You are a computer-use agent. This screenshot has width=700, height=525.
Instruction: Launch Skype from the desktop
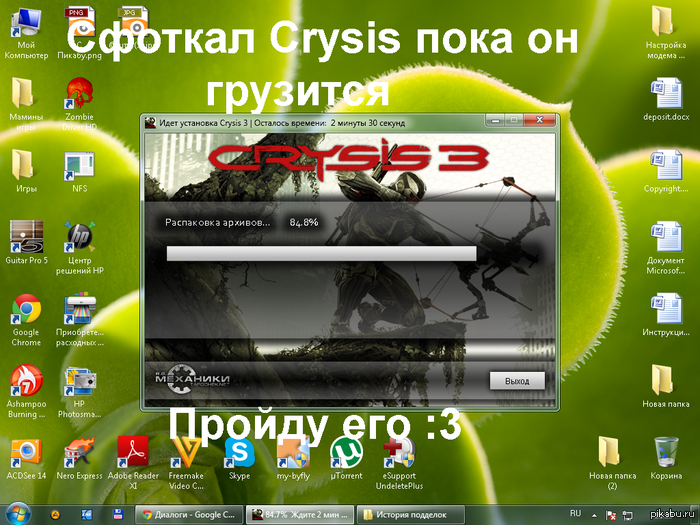coord(239,453)
